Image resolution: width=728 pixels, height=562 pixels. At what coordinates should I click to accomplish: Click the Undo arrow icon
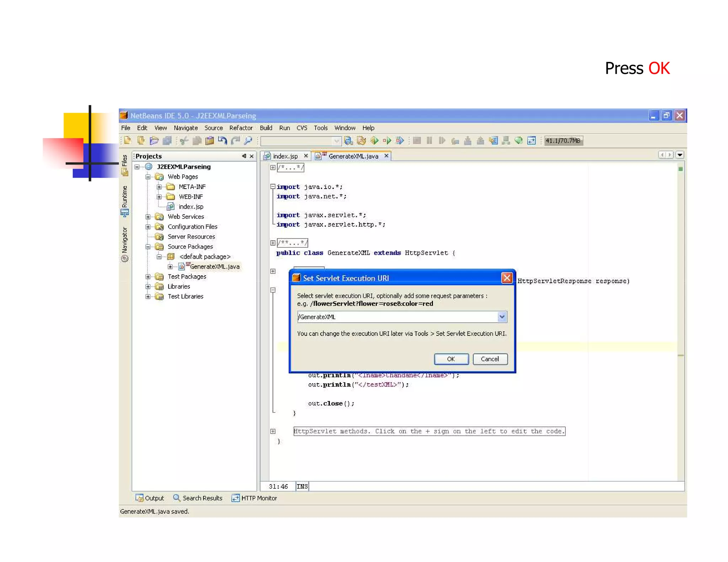(x=223, y=141)
